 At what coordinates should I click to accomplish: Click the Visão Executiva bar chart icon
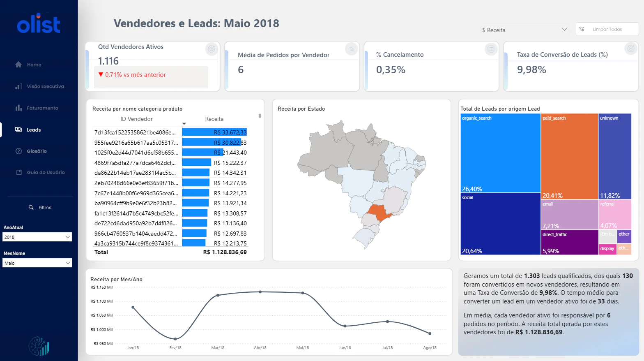[x=18, y=86]
